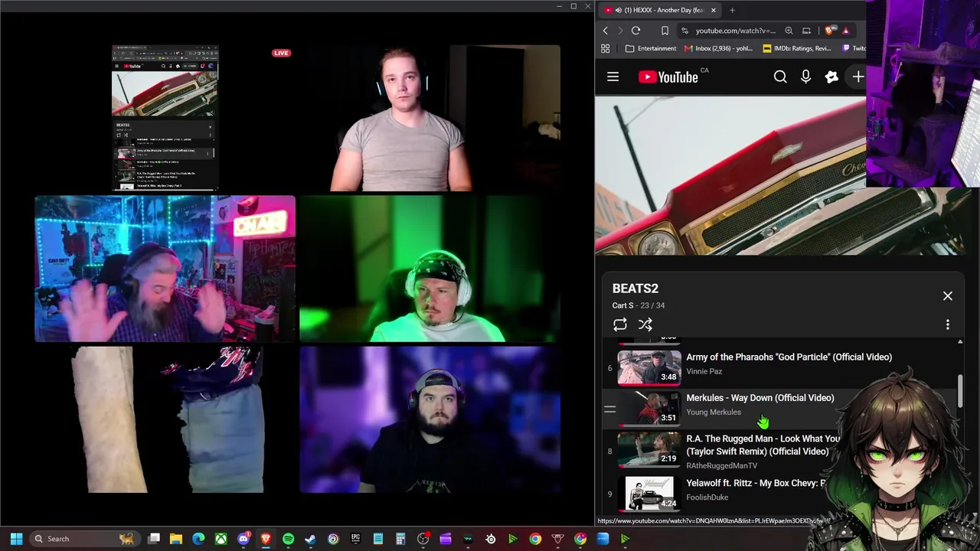Go back in the browser
This screenshot has width=980, height=551.
[x=606, y=31]
